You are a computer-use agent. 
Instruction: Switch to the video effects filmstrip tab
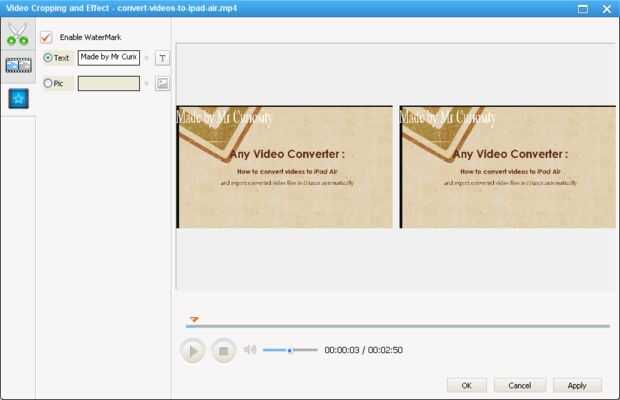click(18, 65)
